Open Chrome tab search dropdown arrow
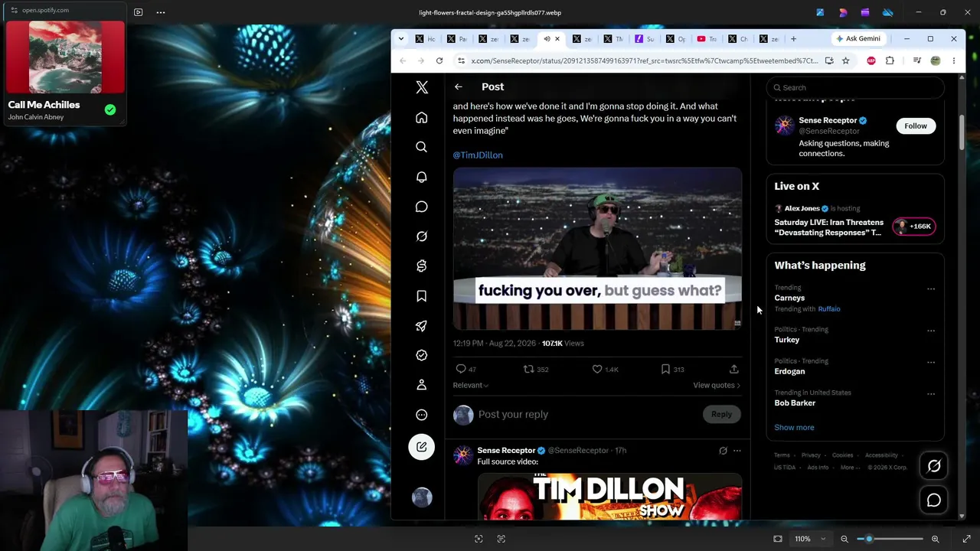Image resolution: width=980 pixels, height=551 pixels. pos(403,39)
